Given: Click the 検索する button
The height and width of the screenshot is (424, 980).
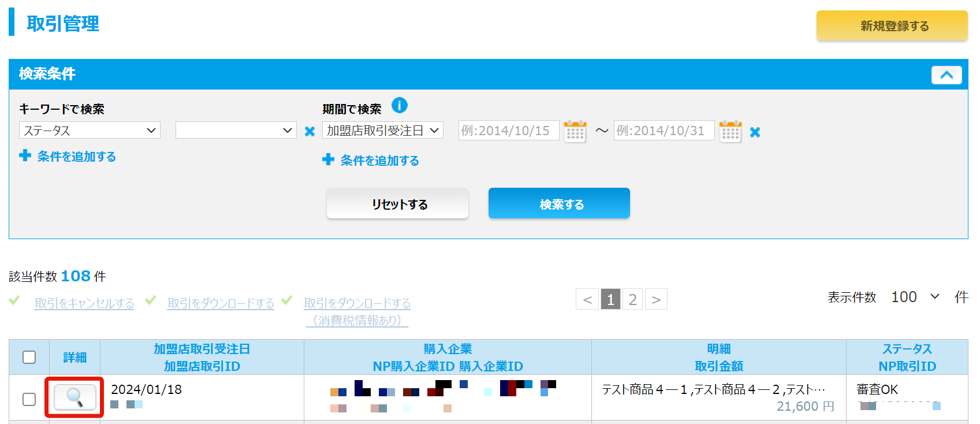Looking at the screenshot, I should click(559, 203).
